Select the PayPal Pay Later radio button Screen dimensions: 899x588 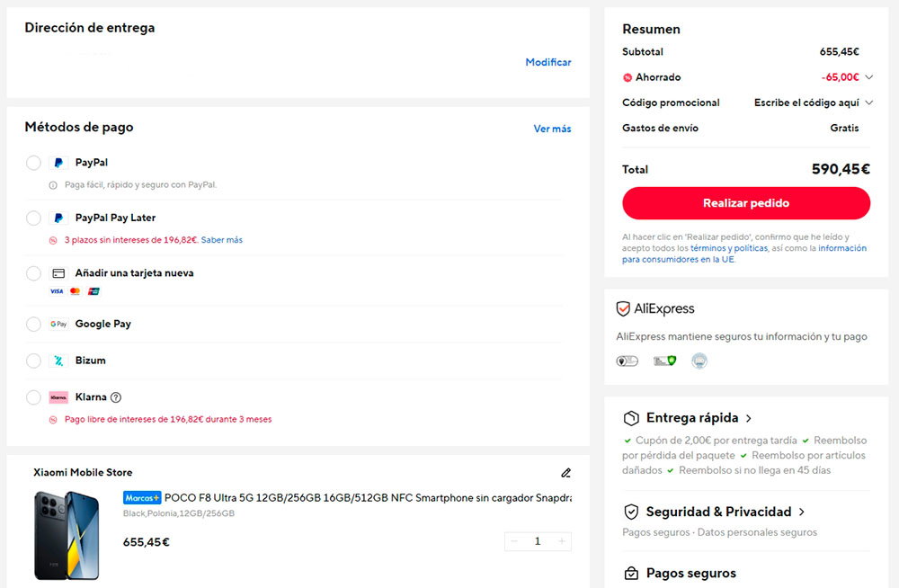tap(33, 218)
